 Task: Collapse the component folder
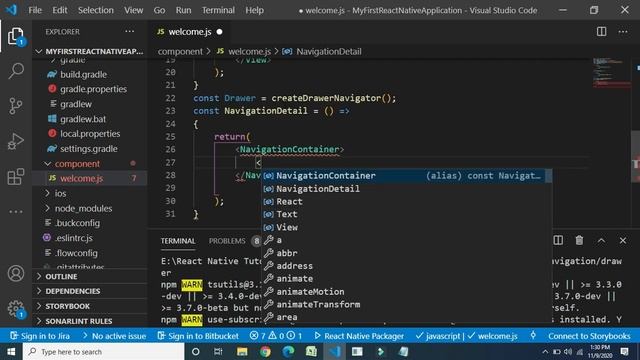(x=90, y=164)
